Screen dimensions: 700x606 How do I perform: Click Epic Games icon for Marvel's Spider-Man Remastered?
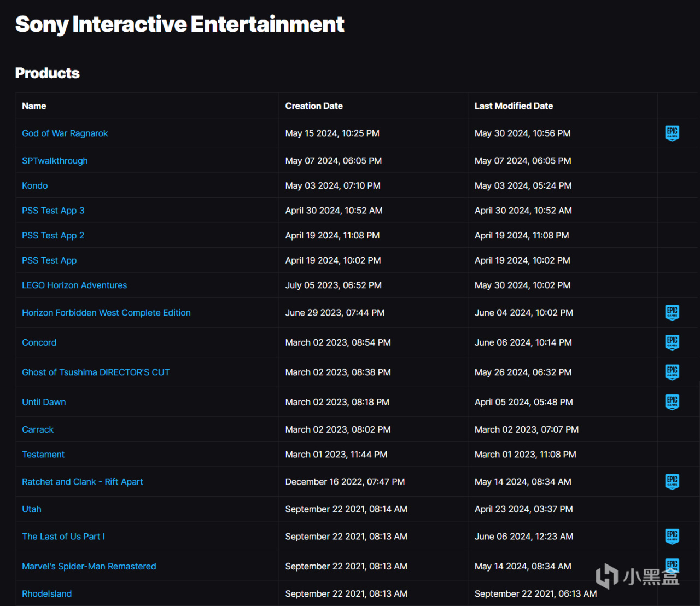tap(672, 566)
